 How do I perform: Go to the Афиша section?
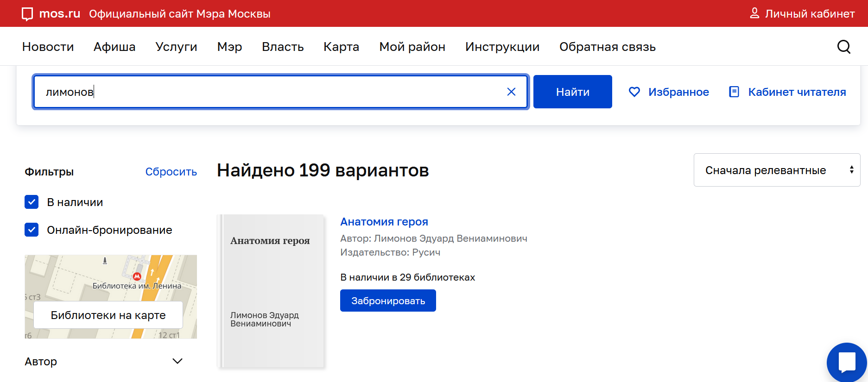click(114, 47)
